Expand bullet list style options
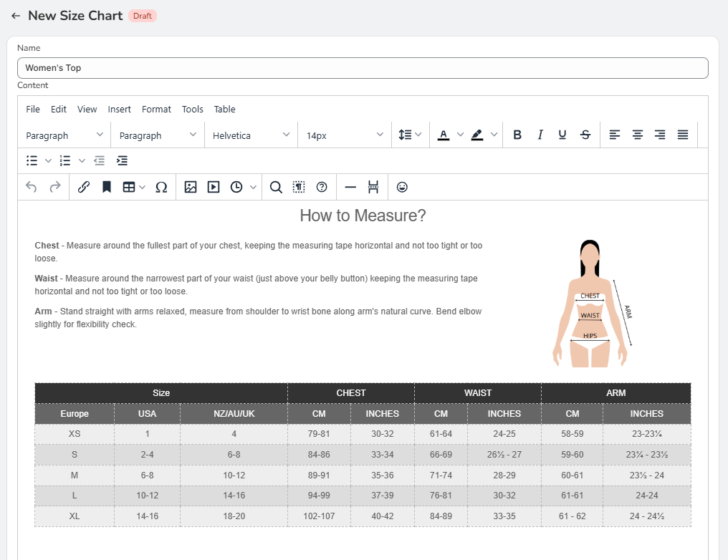The height and width of the screenshot is (560, 728). point(48,160)
